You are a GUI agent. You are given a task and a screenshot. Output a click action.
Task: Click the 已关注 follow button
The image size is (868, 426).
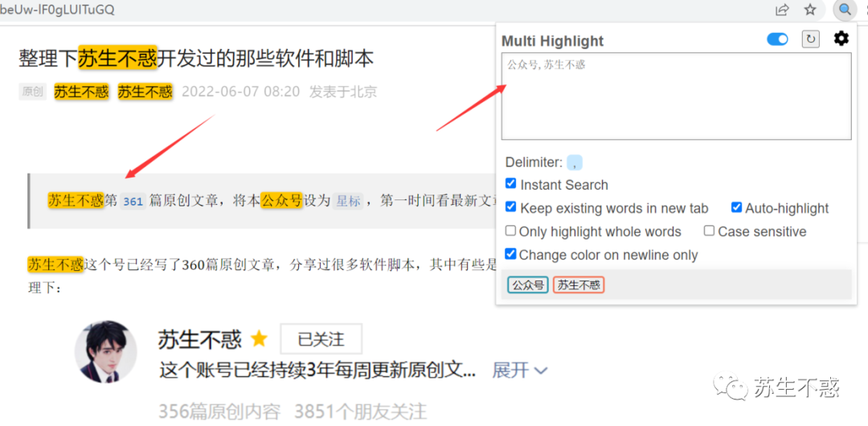(321, 339)
